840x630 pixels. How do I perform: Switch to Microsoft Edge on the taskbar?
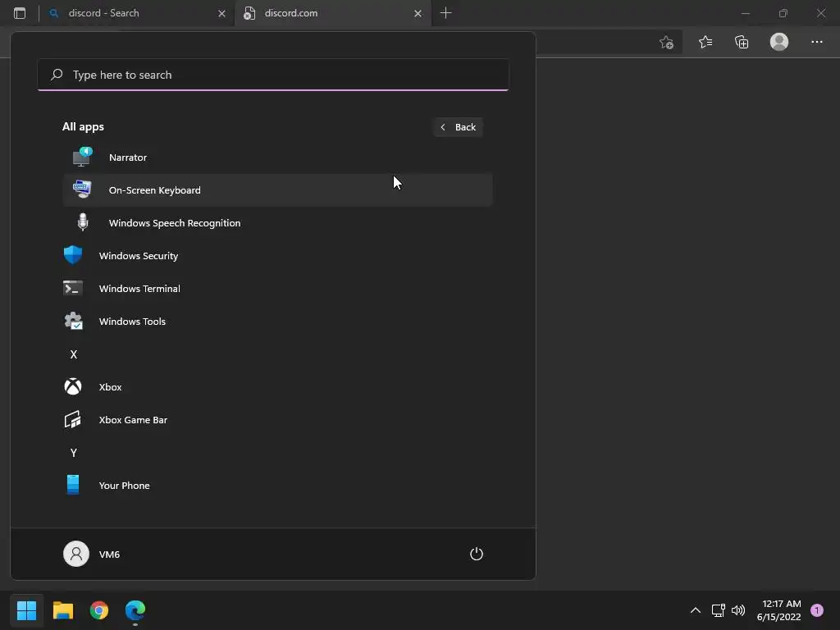tap(135, 609)
